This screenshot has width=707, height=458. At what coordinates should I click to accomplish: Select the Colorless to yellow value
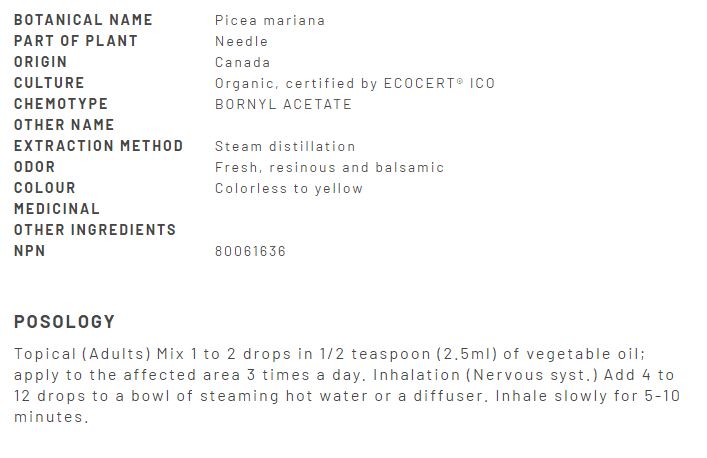tap(289, 188)
